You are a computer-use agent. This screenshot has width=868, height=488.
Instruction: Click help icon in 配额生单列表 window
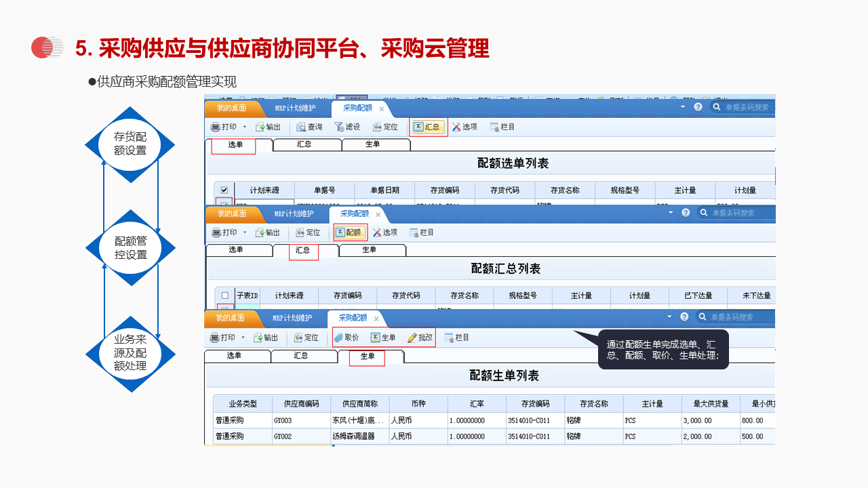(684, 317)
